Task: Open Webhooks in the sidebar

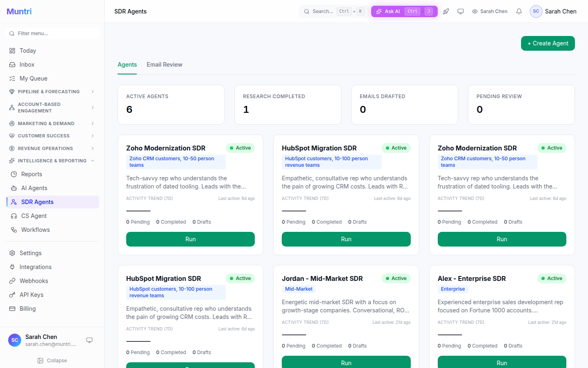Action: (33, 281)
